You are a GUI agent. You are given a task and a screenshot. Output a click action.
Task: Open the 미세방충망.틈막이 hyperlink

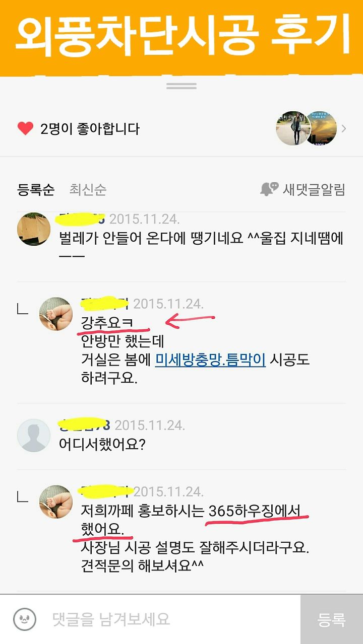click(x=210, y=360)
